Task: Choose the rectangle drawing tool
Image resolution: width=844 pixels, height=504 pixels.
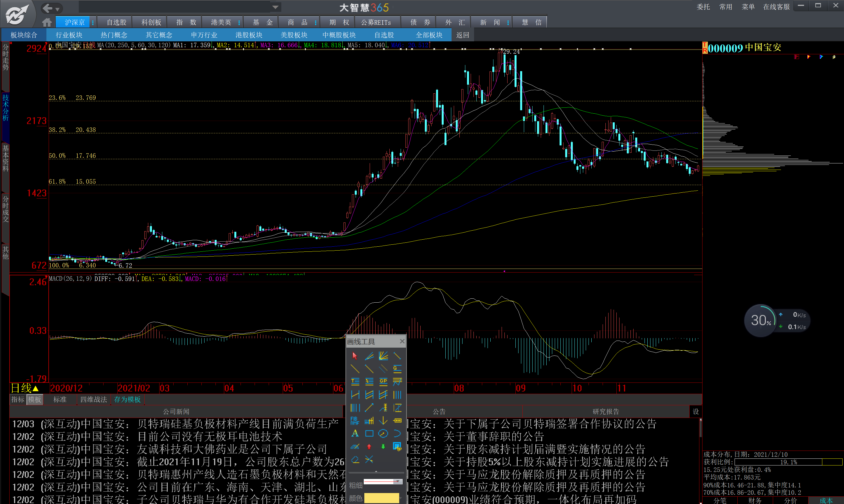Action: tap(369, 433)
